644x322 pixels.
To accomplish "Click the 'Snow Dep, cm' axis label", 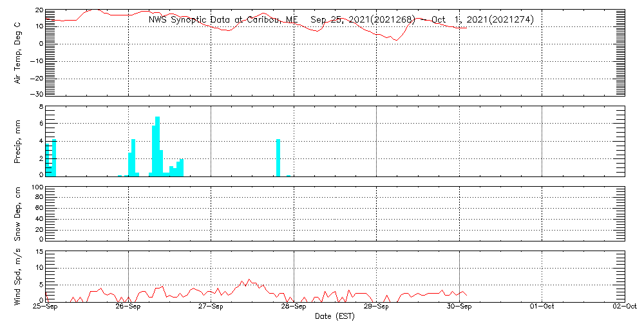I will coord(18,213).
